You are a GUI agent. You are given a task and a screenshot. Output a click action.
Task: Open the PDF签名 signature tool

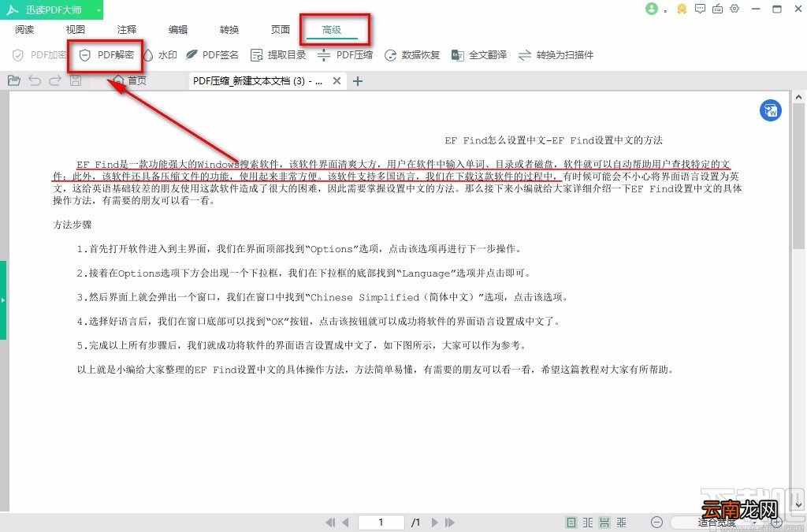(212, 54)
